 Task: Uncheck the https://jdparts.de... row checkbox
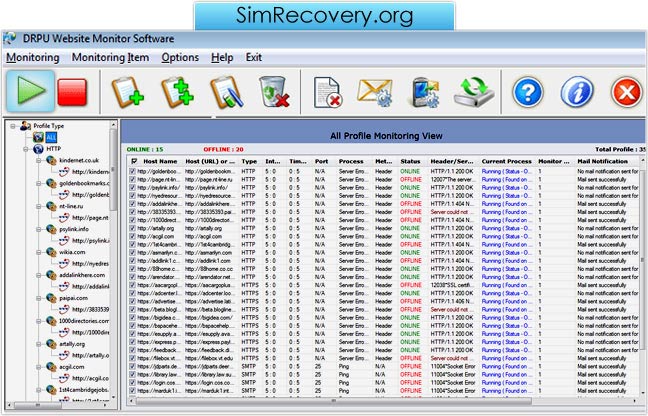click(132, 366)
